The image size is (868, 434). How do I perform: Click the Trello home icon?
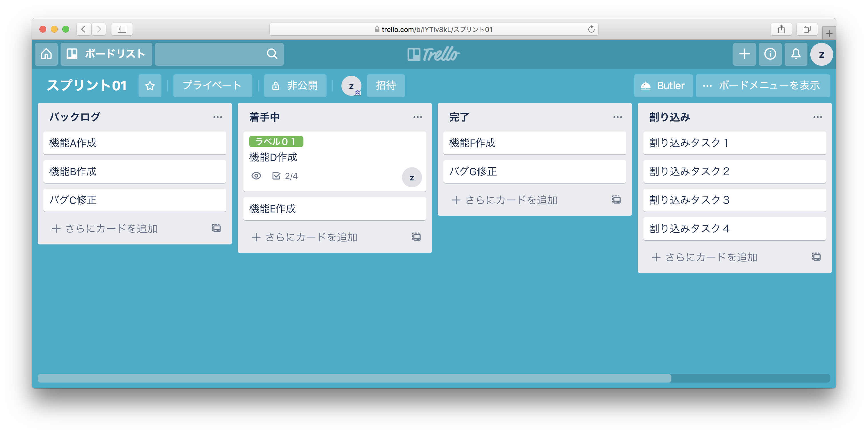tap(46, 54)
